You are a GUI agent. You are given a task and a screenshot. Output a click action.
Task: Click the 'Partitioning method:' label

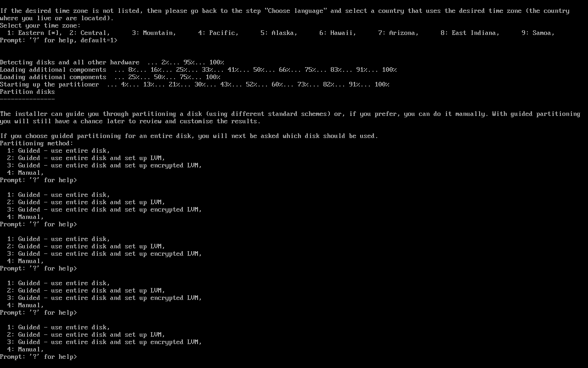[x=37, y=143]
